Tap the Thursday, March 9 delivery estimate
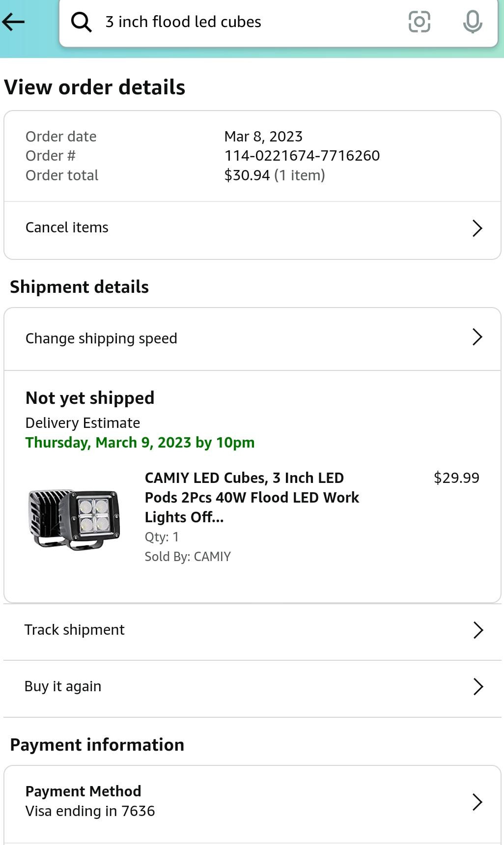 tap(140, 443)
